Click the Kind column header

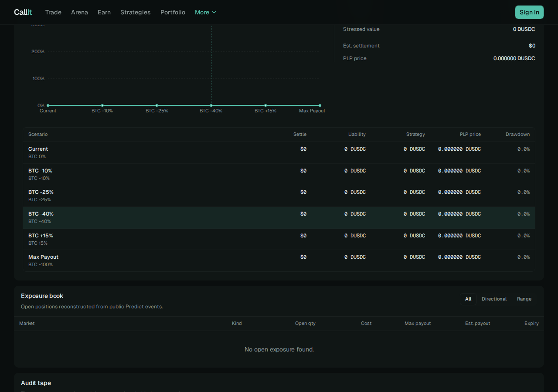click(x=237, y=323)
